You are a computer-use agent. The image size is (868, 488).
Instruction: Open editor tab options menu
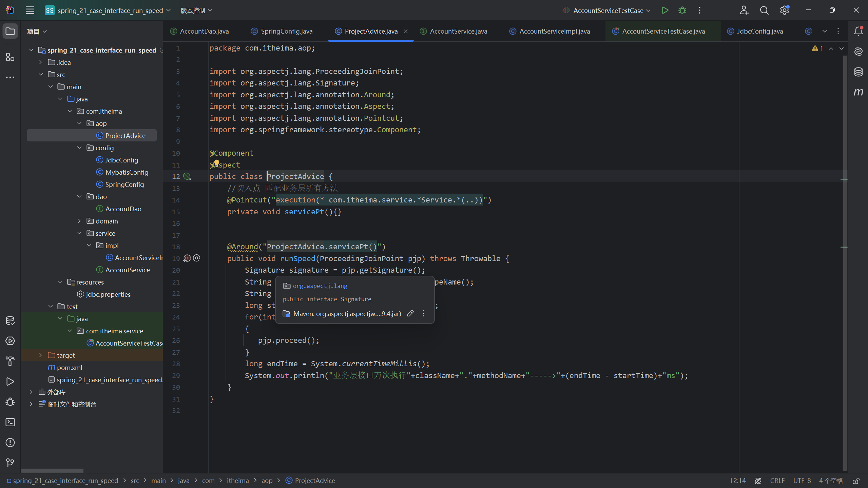tap(838, 31)
